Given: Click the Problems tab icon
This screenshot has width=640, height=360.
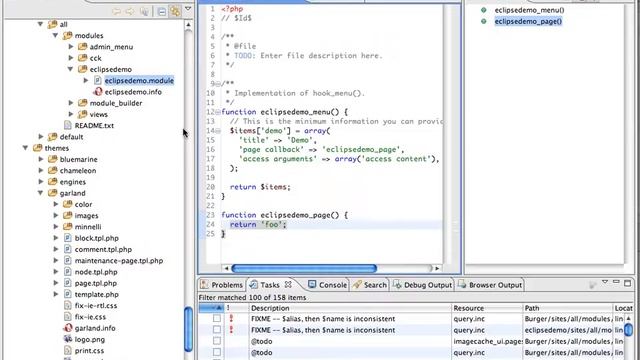Looking at the screenshot, I should click(205, 284).
